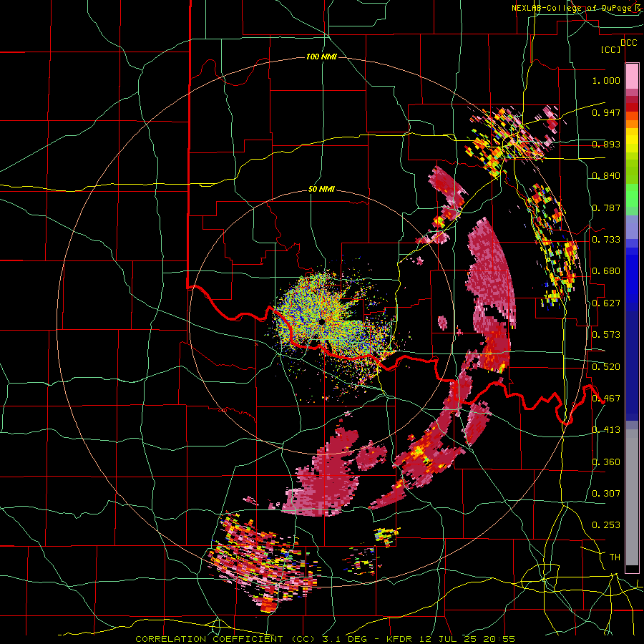Screen dimensions: 644x644
Task: Select the 0.253 legend value
Action: click(606, 525)
